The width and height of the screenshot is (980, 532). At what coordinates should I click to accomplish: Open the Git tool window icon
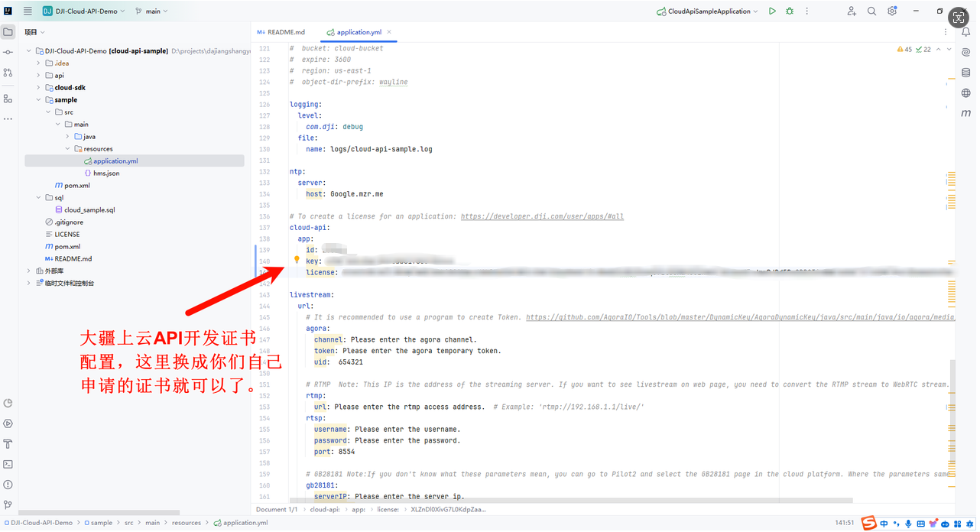pos(8,504)
